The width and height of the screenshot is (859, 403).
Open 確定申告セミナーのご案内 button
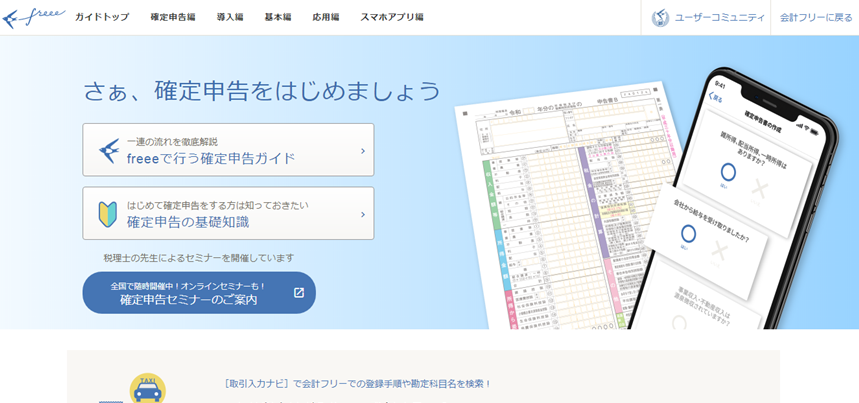199,293
